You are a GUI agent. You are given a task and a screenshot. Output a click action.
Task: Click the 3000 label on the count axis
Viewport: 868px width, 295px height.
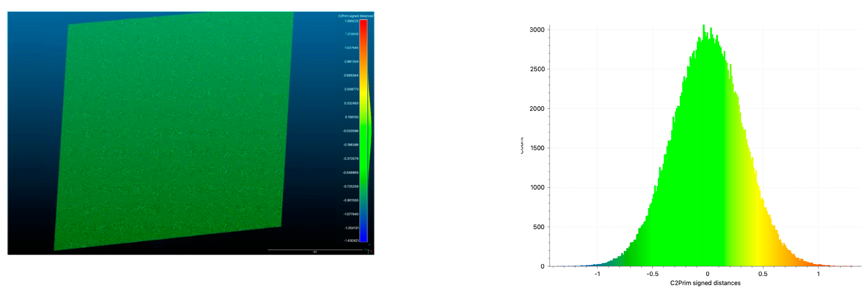[537, 30]
